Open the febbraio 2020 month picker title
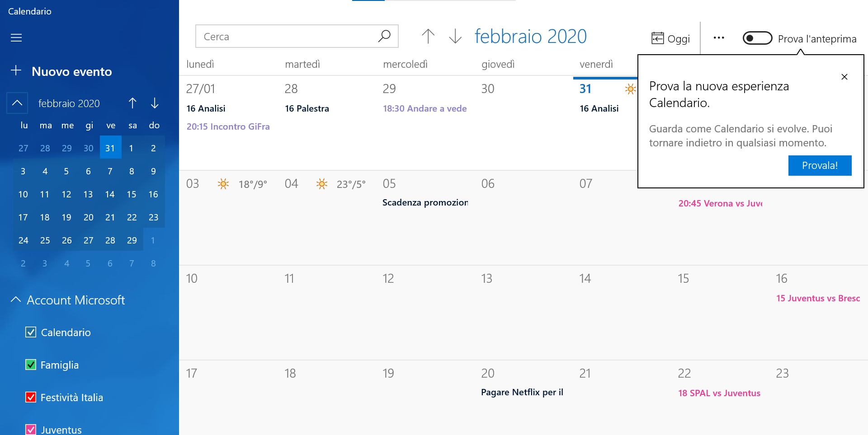Image resolution: width=868 pixels, height=435 pixels. coord(530,36)
